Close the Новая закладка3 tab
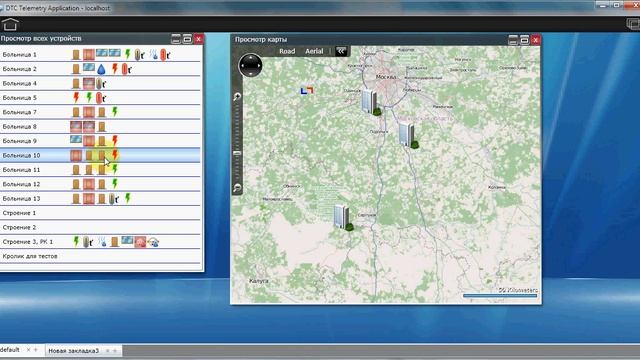 tap(107, 351)
